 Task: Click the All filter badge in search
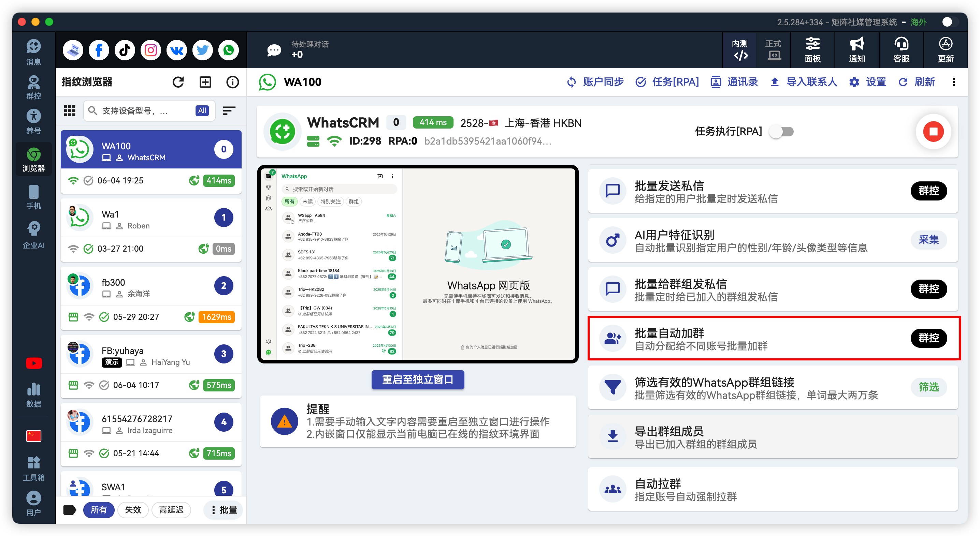(202, 110)
